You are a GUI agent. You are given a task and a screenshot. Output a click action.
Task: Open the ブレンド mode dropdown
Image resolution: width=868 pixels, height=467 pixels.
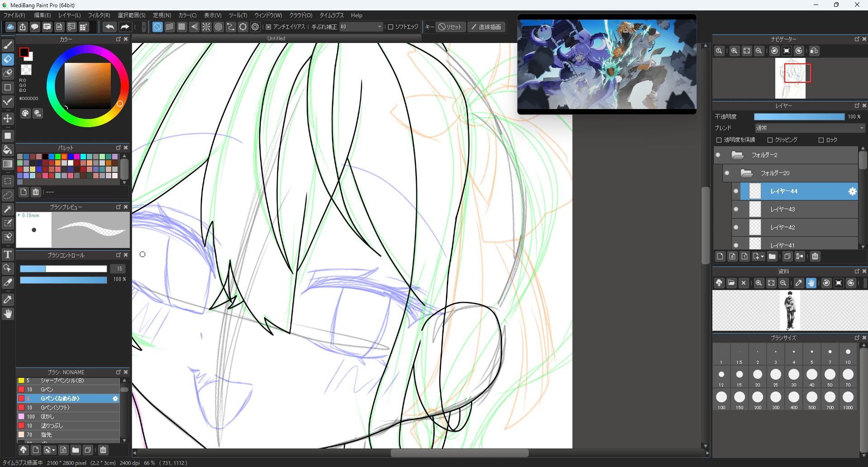pyautogui.click(x=809, y=128)
